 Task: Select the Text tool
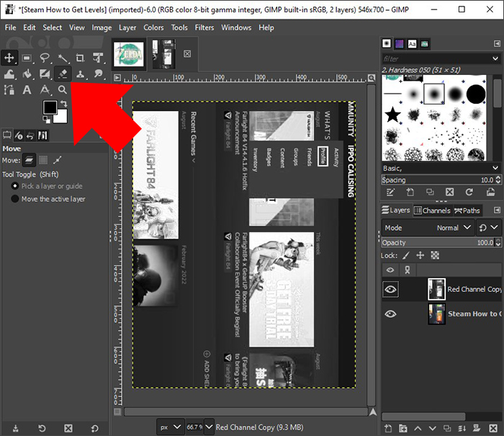pos(27,90)
